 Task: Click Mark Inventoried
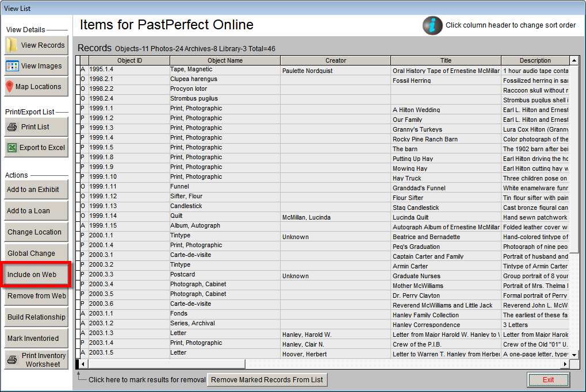(36, 338)
